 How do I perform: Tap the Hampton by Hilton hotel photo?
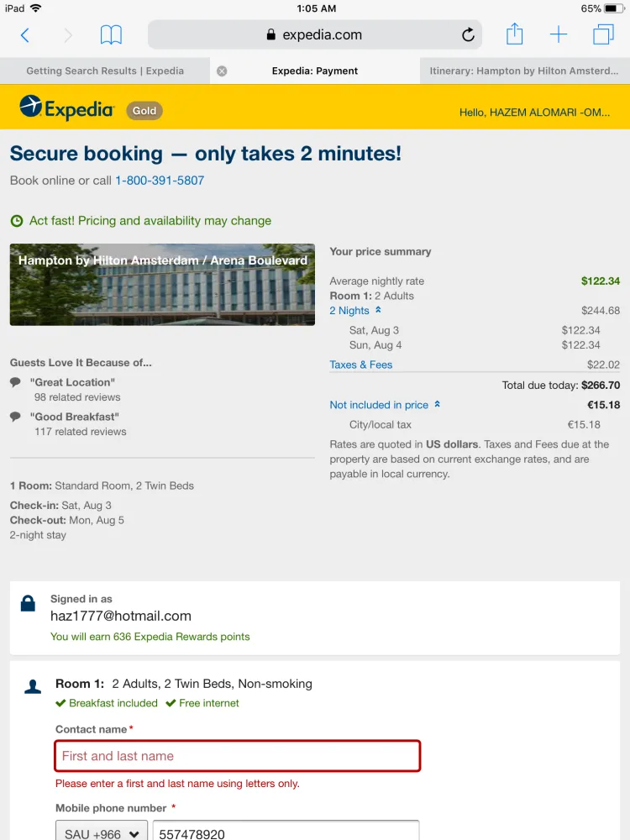(x=162, y=285)
